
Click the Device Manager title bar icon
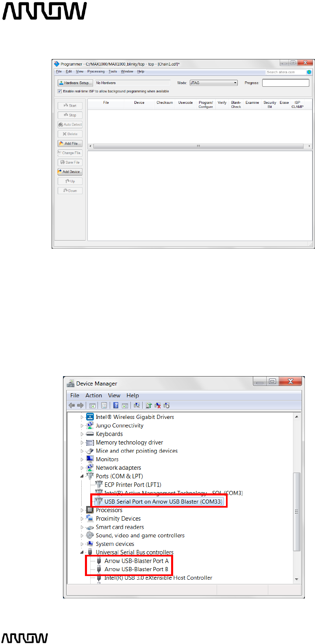[71, 383]
